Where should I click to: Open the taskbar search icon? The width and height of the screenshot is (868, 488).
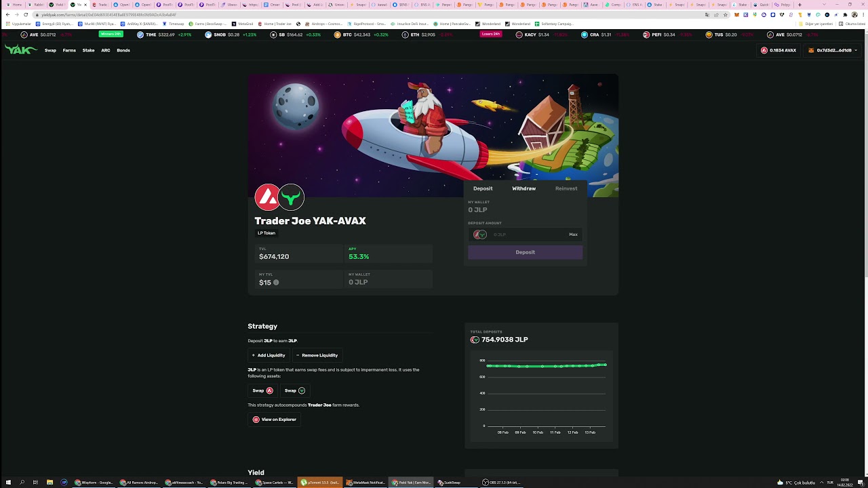click(22, 483)
